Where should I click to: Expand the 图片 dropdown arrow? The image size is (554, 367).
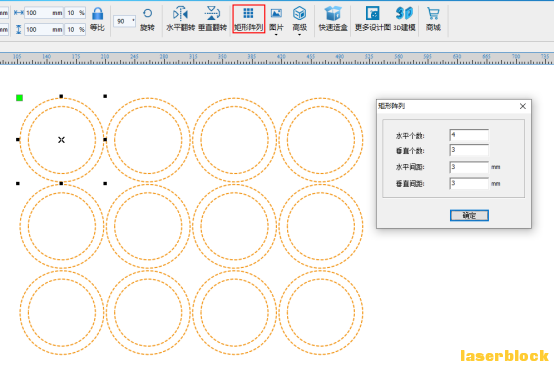pyautogui.click(x=276, y=35)
